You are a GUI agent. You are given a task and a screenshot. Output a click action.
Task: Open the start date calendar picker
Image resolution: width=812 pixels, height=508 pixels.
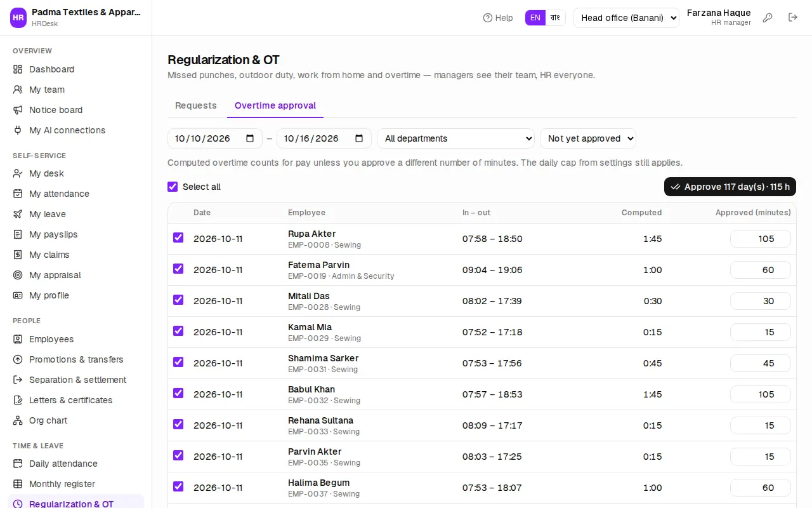[250, 138]
